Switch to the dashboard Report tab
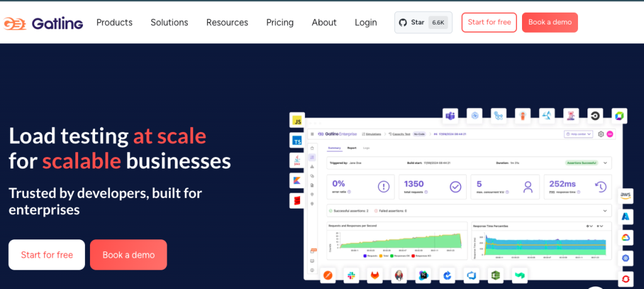Viewport: 644px width, 289px height. point(352,148)
